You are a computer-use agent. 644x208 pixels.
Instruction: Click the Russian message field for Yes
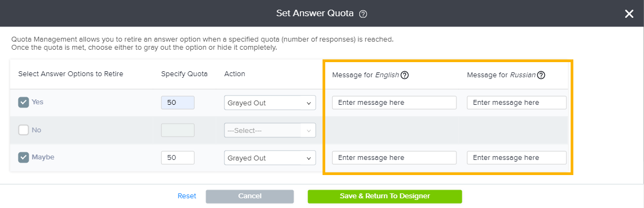(x=517, y=103)
